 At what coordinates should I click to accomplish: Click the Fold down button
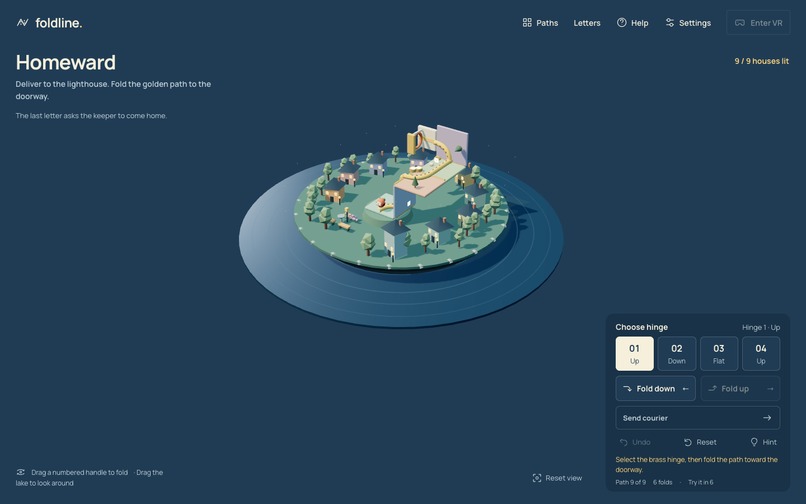(655, 388)
